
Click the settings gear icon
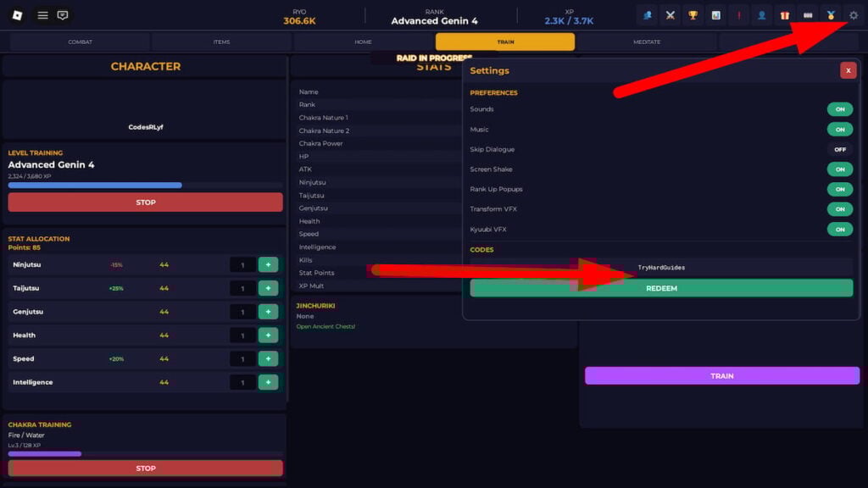(x=854, y=14)
